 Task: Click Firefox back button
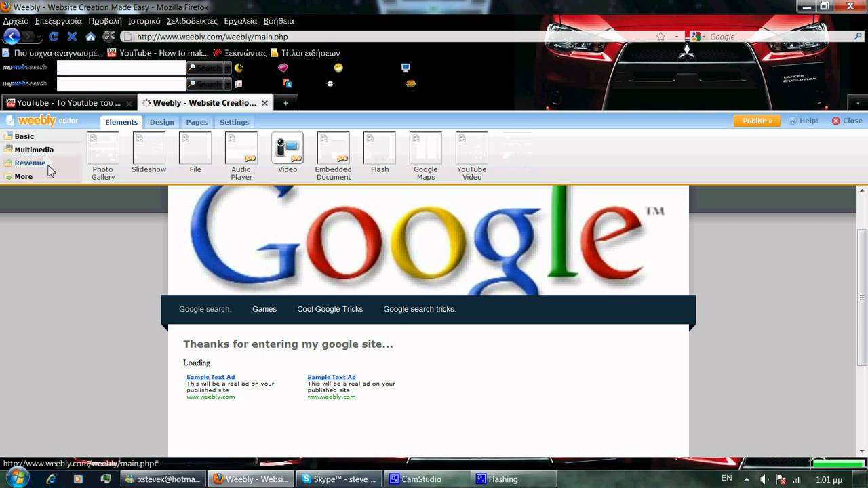click(12, 37)
